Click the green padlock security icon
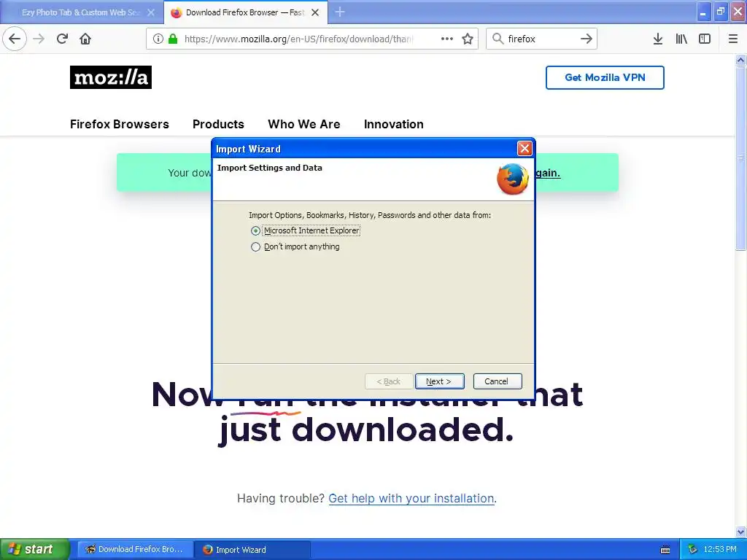 (173, 39)
